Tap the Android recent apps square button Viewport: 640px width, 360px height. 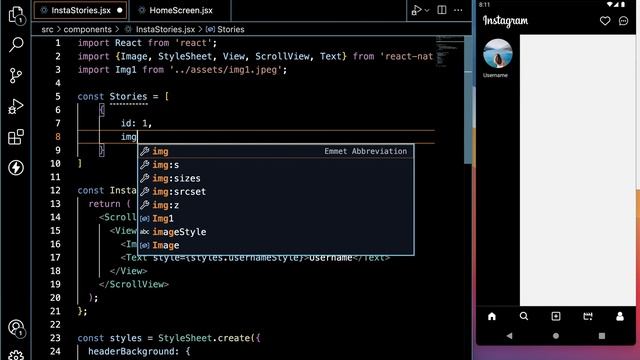[x=602, y=336]
